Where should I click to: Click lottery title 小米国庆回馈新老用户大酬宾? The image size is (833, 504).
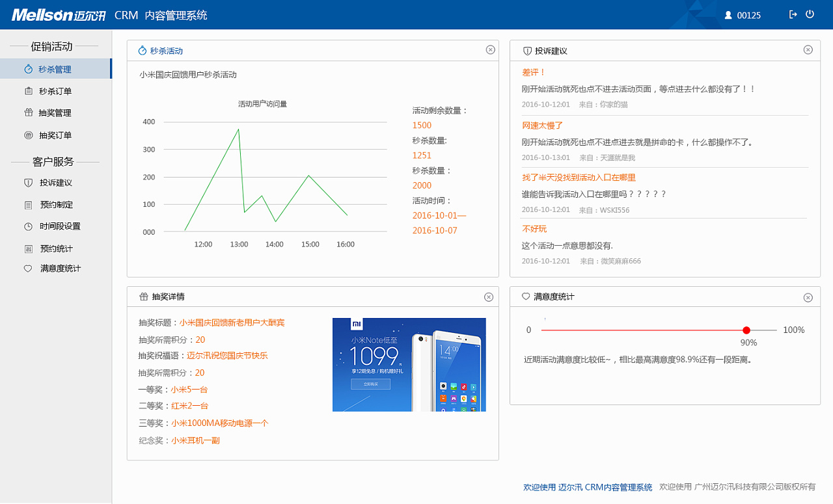[x=232, y=323]
